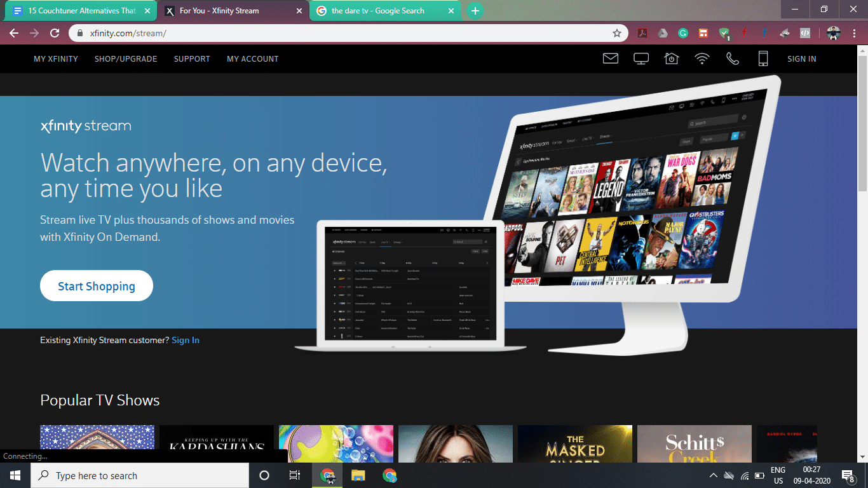Open the Chrome three-dot menu
Image resolution: width=868 pixels, height=488 pixels.
(x=855, y=33)
